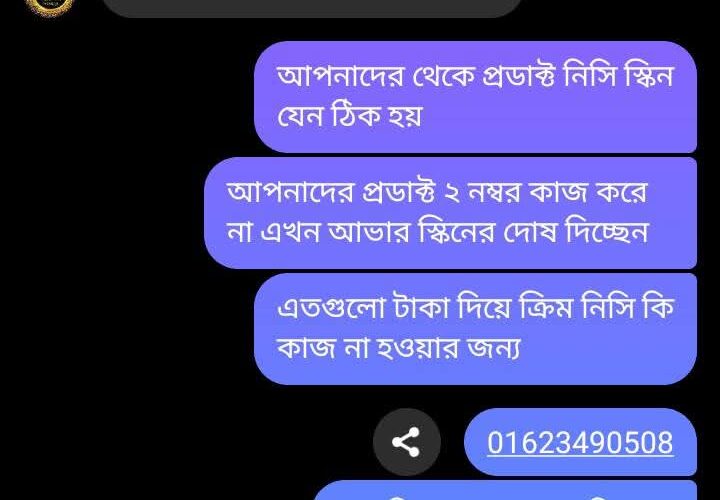Screen dimensions: 720x500
Task: Tap the bubble containing the phone number
Action: coord(580,442)
